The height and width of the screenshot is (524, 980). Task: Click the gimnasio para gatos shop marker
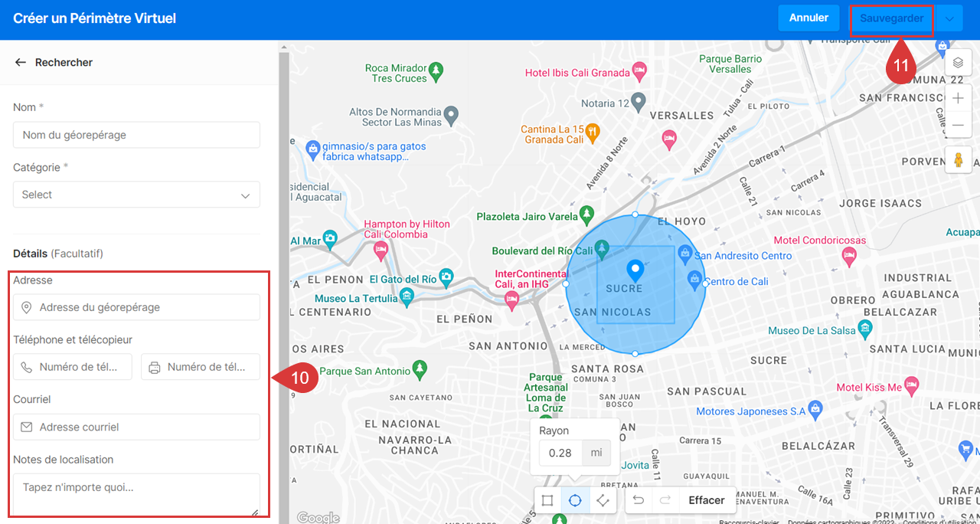[312, 148]
